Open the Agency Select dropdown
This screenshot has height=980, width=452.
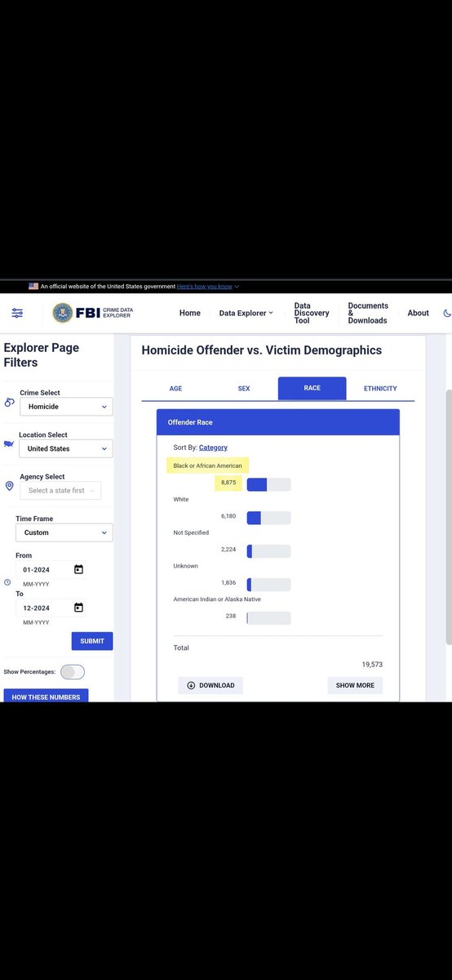[60, 491]
